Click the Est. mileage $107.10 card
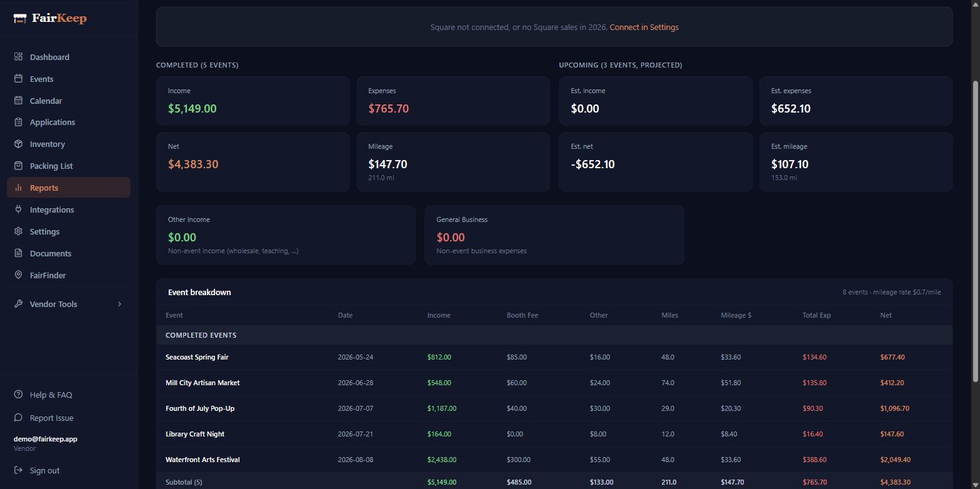Screen dimensions: 980x489 click(856, 161)
